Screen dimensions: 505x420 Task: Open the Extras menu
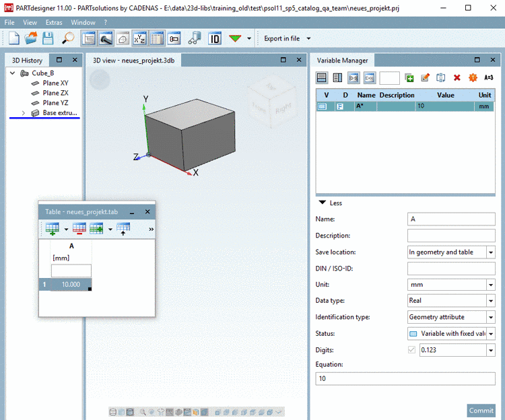point(54,22)
